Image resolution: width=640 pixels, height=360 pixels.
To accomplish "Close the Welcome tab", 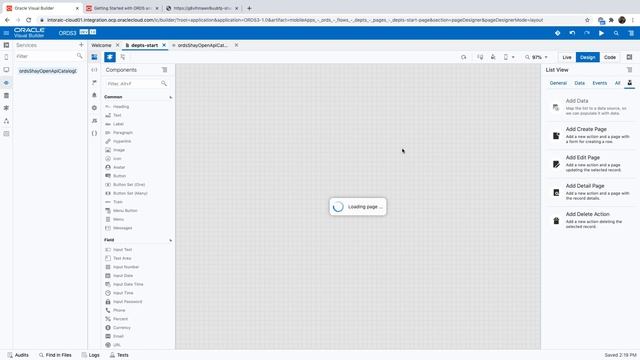I will 118,45.
